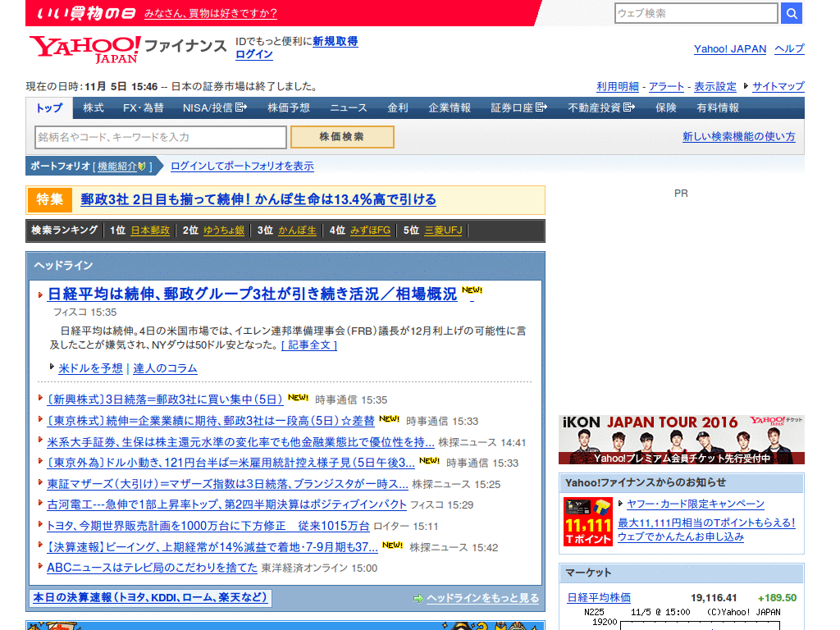Open the トヨタ 世界販売計画 headline
The height and width of the screenshot is (630, 840).
(208, 526)
